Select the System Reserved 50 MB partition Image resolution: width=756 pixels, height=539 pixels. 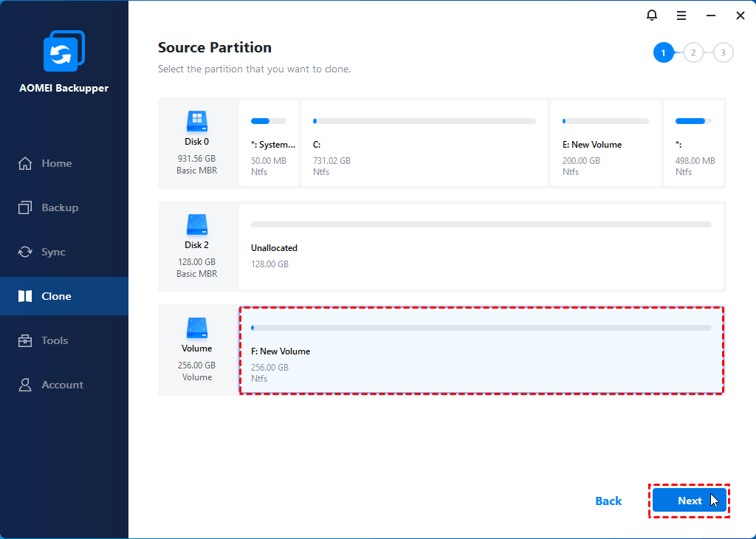pos(269,143)
